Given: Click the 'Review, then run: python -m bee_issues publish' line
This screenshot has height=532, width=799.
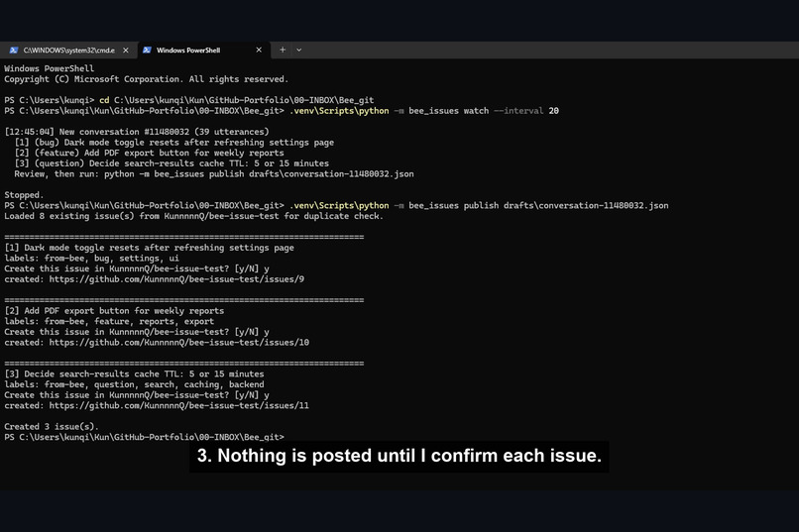Looking at the screenshot, I should 214,173.
